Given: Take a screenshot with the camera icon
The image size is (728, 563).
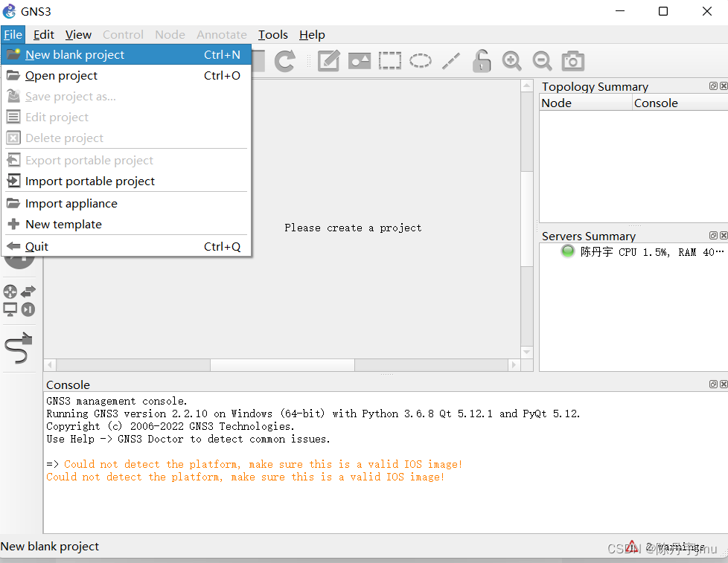Looking at the screenshot, I should coord(573,61).
